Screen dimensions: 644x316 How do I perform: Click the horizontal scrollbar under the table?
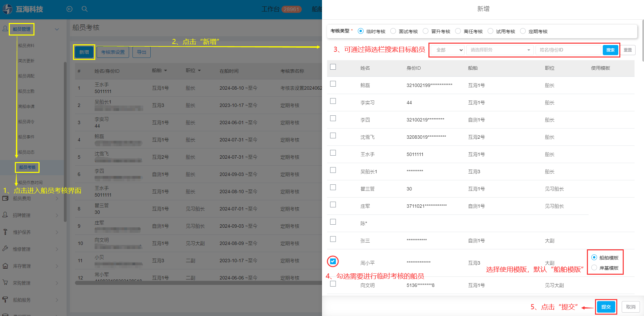tap(198, 283)
